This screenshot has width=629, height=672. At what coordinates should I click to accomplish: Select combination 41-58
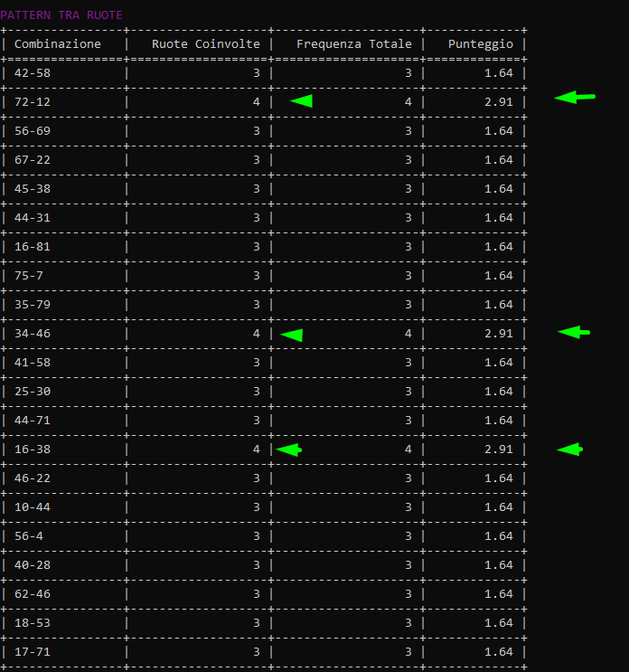pyautogui.click(x=33, y=363)
